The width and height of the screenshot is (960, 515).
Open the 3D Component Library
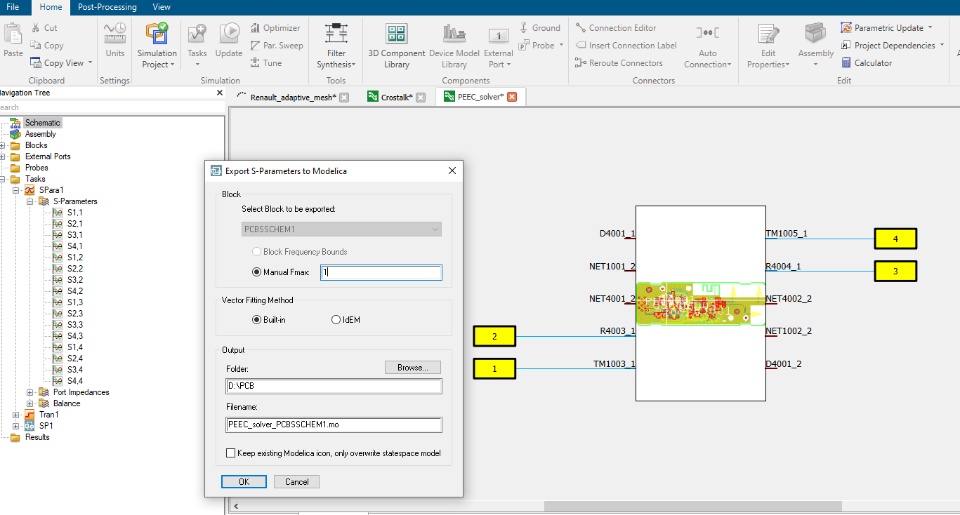point(396,34)
